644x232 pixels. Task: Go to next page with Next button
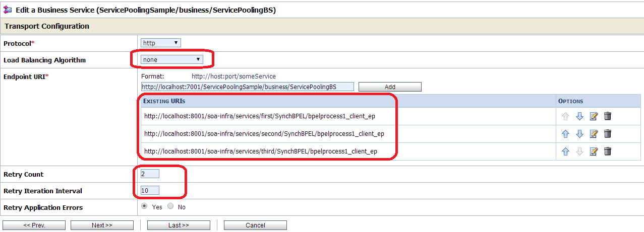click(102, 225)
